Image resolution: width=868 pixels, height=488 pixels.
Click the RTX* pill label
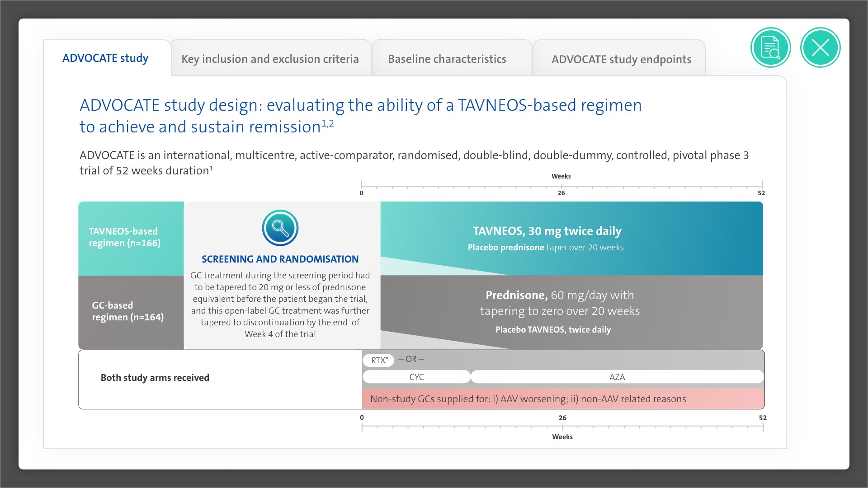(x=379, y=360)
